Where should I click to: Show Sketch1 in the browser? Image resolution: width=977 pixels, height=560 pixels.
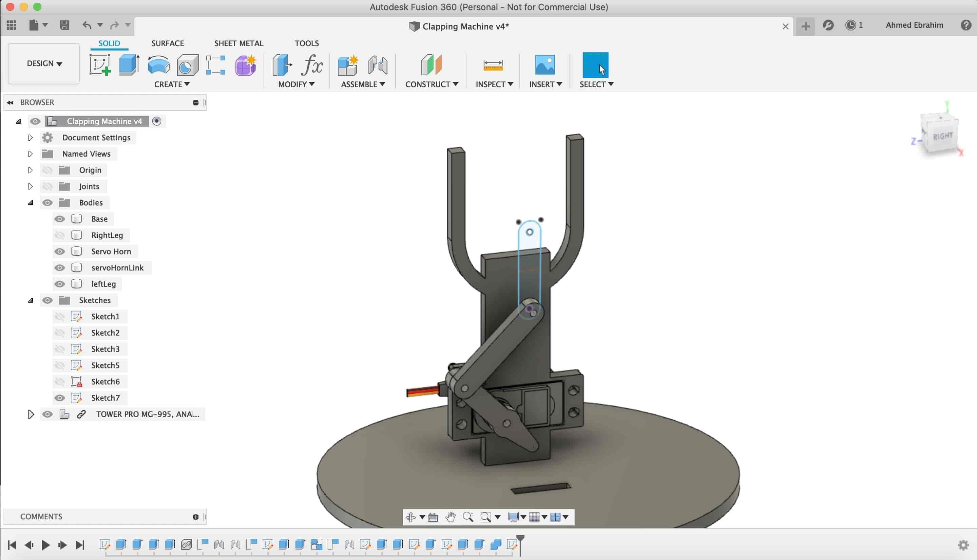(x=59, y=317)
